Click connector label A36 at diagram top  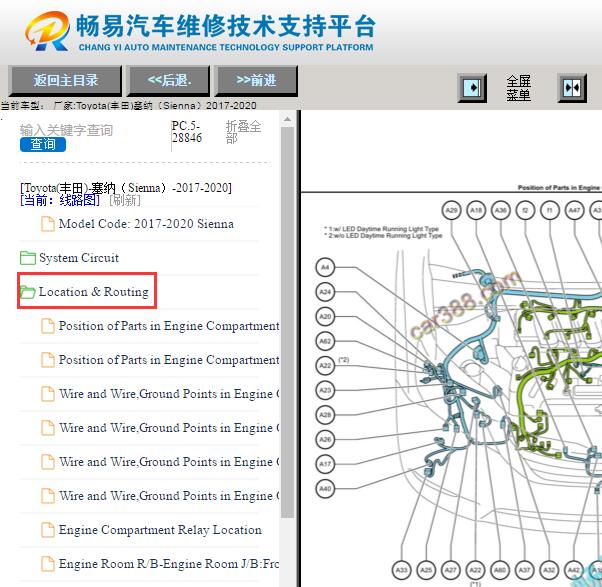(x=501, y=210)
